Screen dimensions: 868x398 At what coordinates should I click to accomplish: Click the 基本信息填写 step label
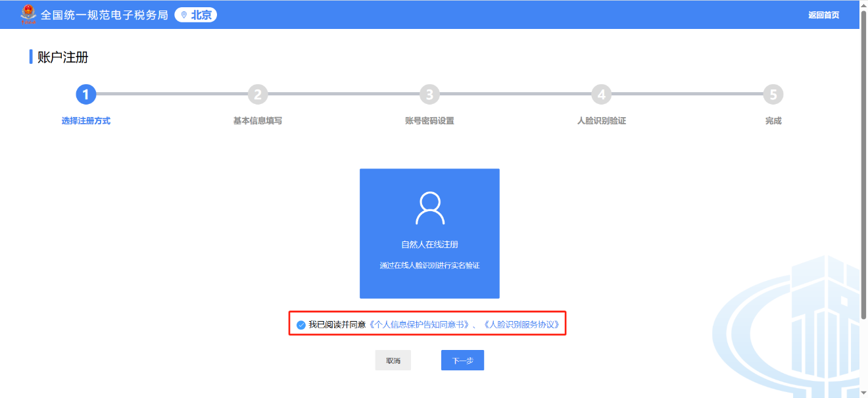(258, 121)
